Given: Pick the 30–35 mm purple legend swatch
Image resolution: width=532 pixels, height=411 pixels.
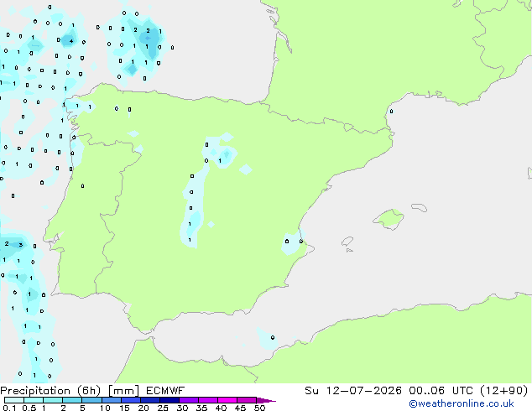Looking at the screenshot, I should (189, 400).
